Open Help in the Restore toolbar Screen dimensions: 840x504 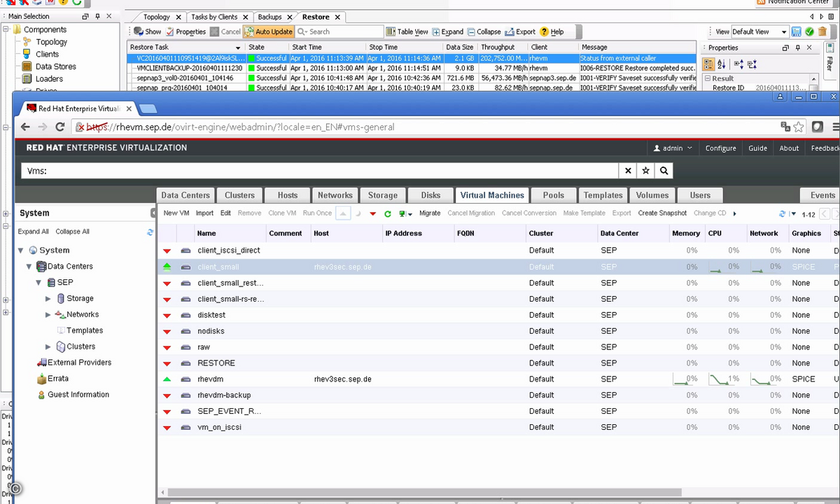(552, 31)
